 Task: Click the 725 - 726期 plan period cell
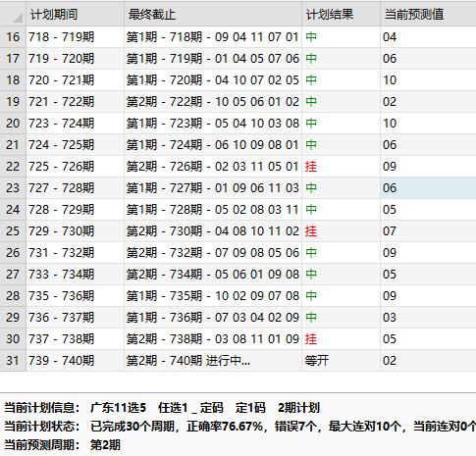pyautogui.click(x=76, y=167)
